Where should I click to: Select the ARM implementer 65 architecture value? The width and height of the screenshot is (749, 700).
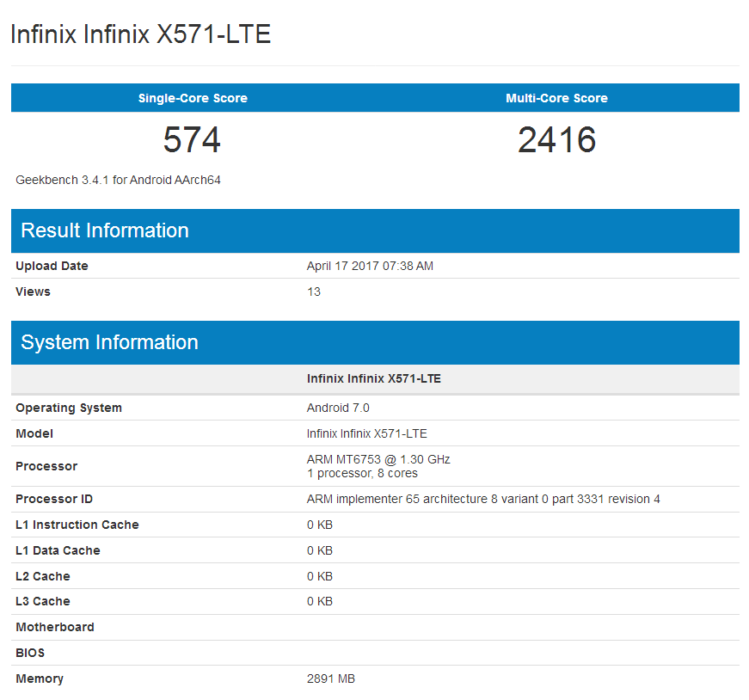483,499
